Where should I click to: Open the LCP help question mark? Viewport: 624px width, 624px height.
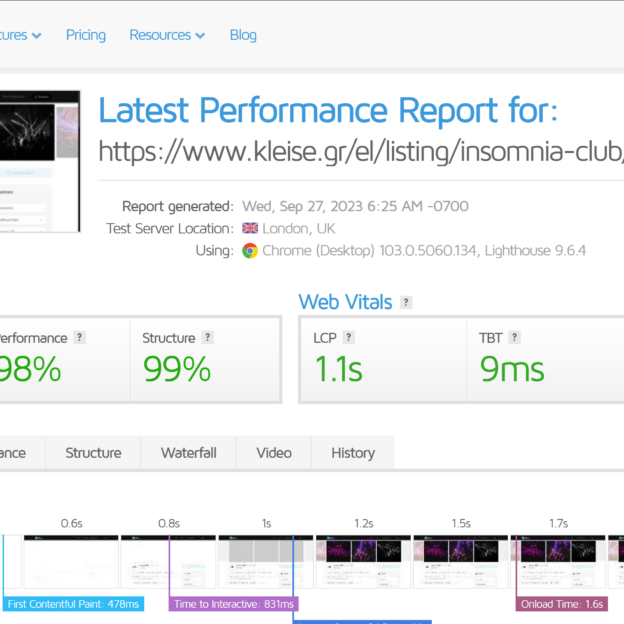pyautogui.click(x=349, y=337)
